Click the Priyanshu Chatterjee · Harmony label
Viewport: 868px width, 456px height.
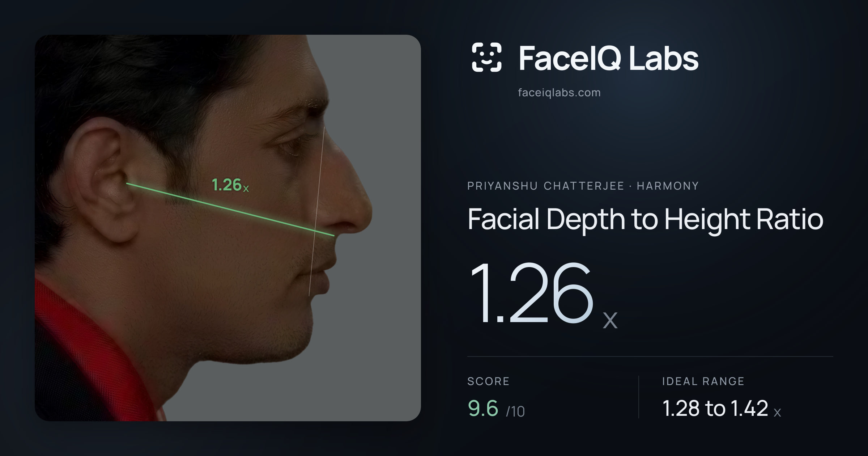583,186
